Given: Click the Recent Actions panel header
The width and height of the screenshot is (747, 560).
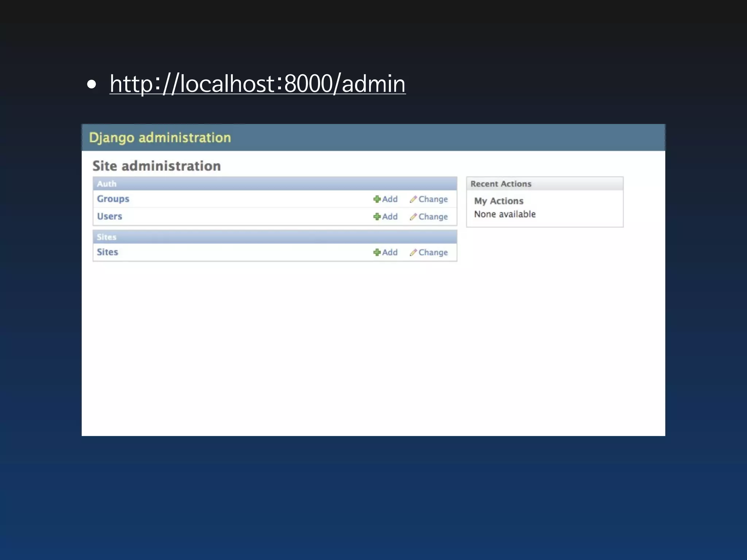Looking at the screenshot, I should (x=501, y=184).
